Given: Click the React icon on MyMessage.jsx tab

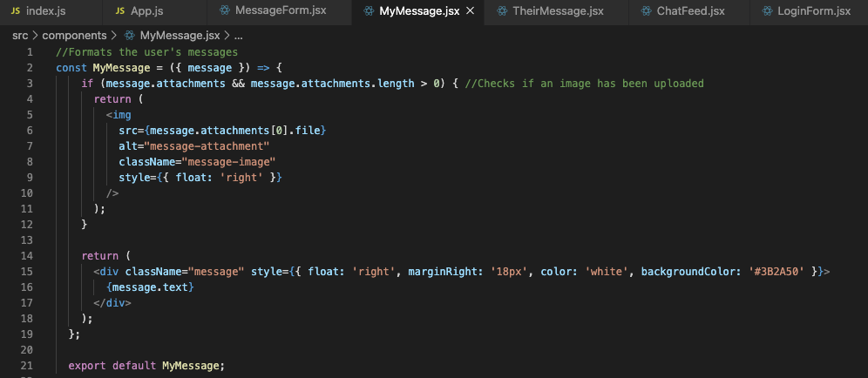Looking at the screenshot, I should pos(369,11).
